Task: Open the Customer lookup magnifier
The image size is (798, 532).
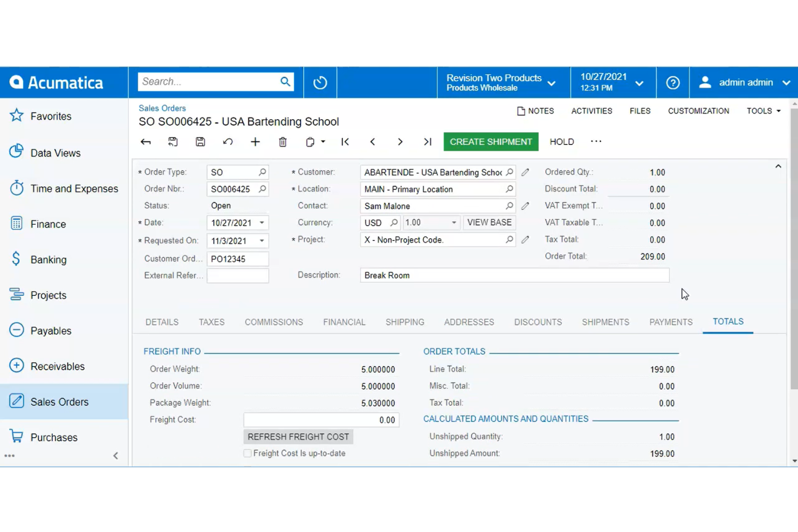Action: tap(509, 172)
